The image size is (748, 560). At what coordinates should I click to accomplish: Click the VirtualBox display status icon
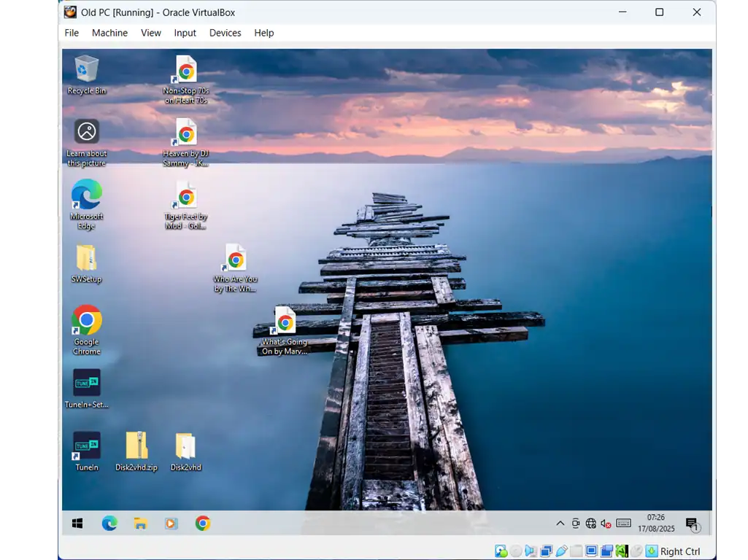pos(591,551)
